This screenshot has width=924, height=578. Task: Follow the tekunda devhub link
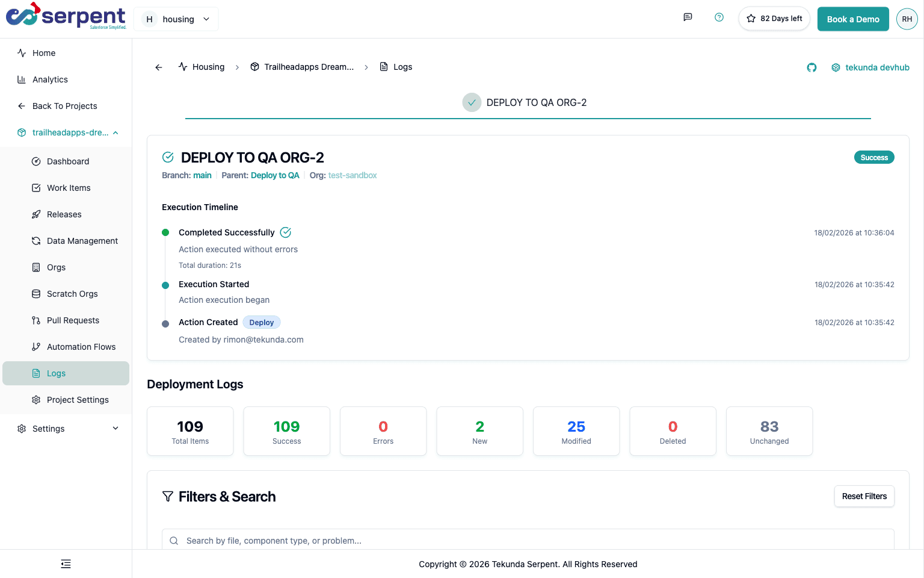(x=876, y=67)
